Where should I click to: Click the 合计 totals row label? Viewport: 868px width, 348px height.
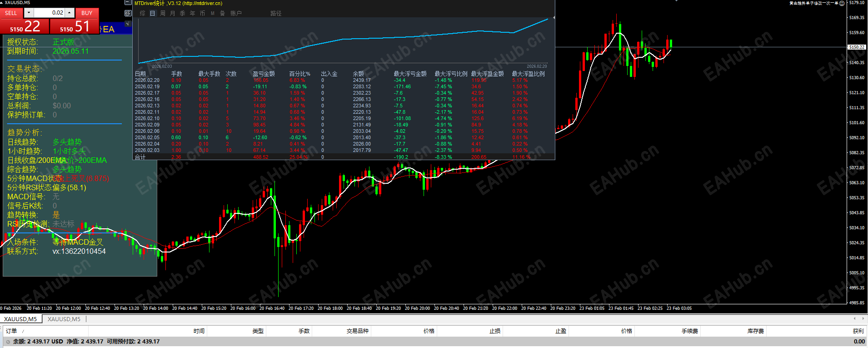coord(140,157)
